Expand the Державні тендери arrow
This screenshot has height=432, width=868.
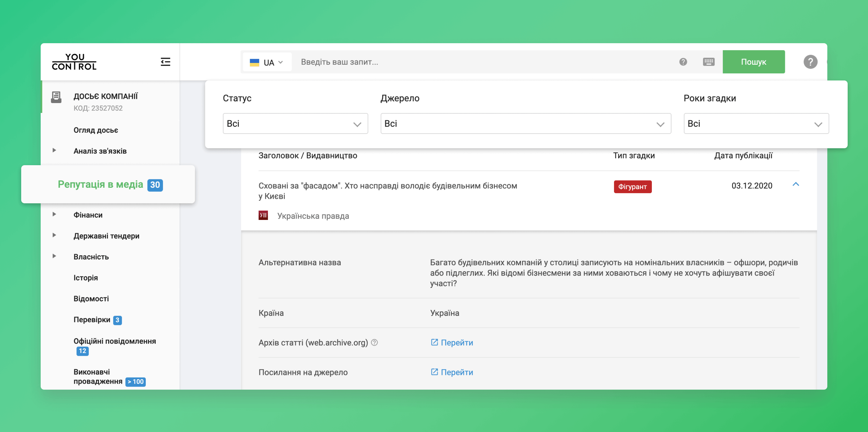tap(54, 235)
